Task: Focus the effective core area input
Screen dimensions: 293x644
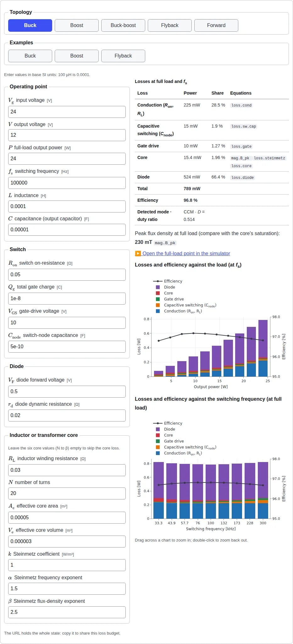Action: [x=67, y=518]
